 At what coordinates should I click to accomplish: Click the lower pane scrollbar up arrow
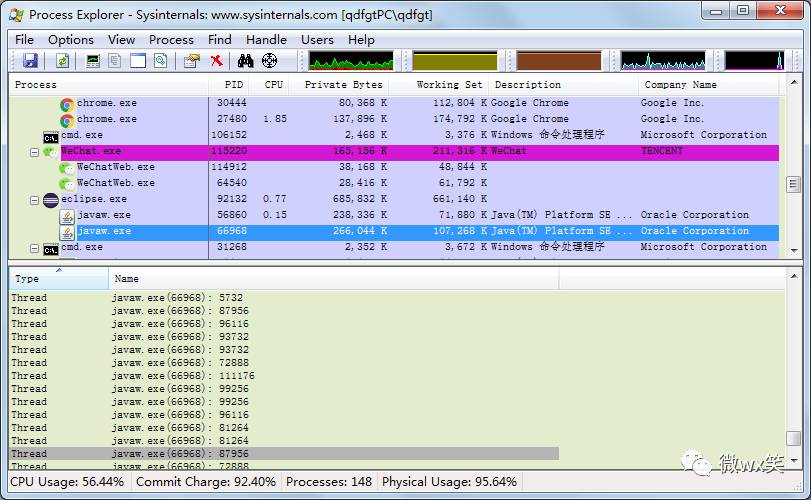click(x=793, y=276)
